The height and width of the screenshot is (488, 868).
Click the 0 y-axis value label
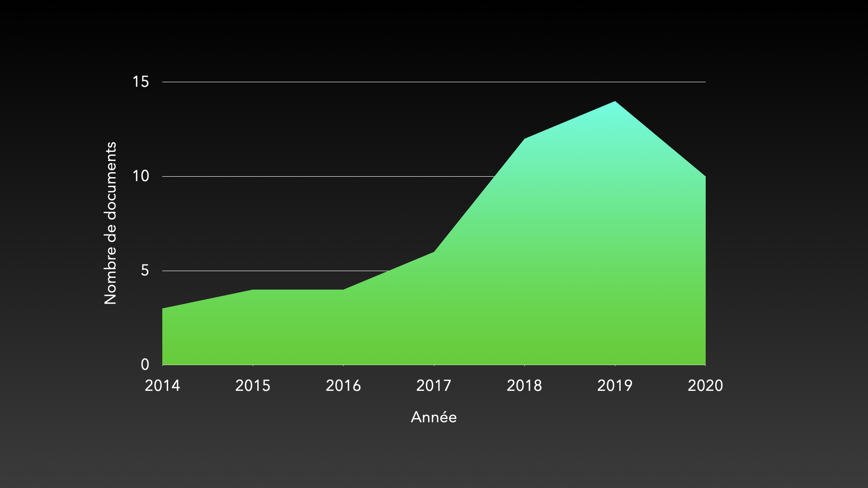pyautogui.click(x=145, y=364)
